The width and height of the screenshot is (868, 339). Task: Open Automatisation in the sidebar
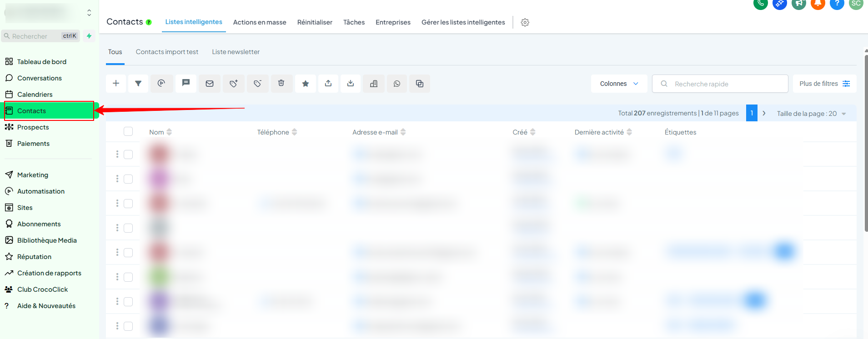click(41, 191)
